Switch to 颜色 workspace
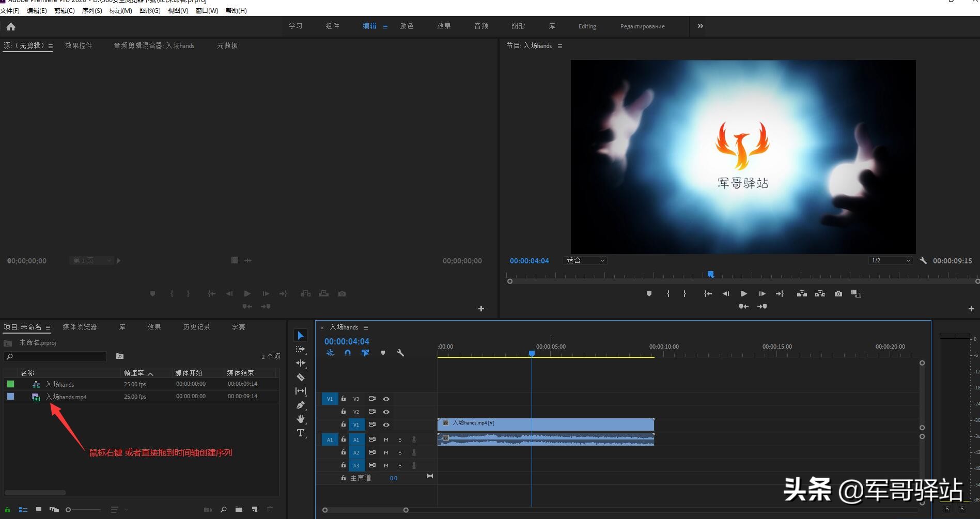Screen dimensions: 980x519 click(x=407, y=26)
